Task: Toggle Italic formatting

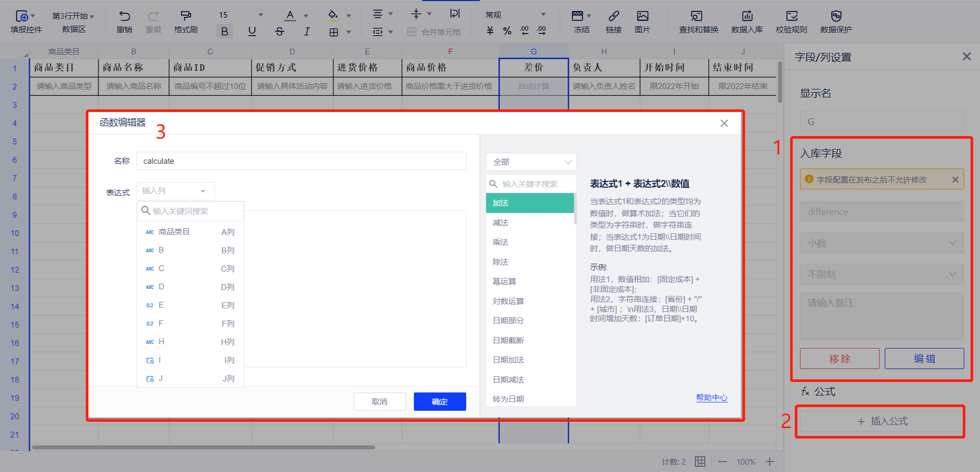Action: (307, 31)
